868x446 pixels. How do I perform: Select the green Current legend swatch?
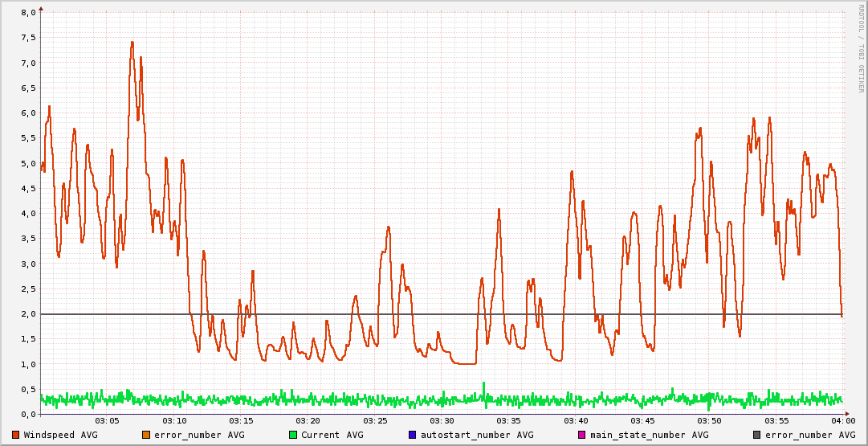point(293,435)
